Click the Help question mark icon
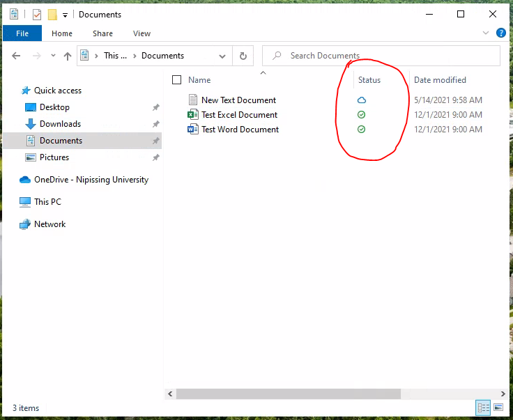513x420 pixels. 500,33
